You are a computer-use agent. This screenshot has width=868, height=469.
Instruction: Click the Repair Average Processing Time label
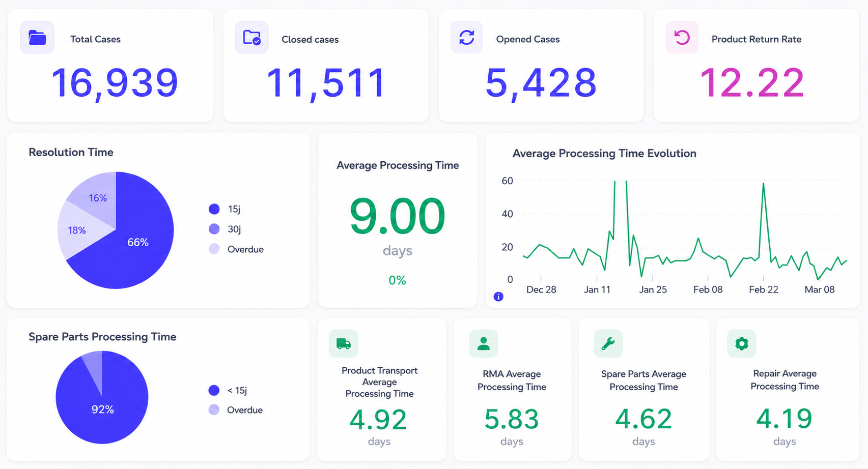click(785, 380)
